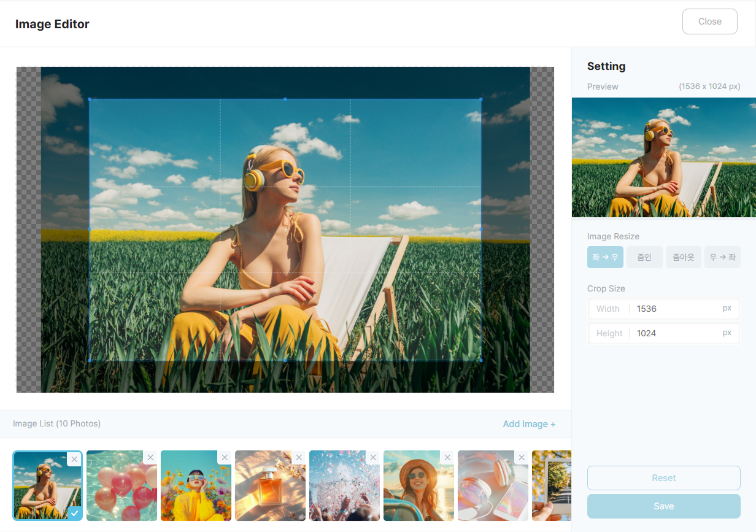Viewport: 756px width, 532px height.
Task: Close the Image Editor
Action: pos(709,21)
